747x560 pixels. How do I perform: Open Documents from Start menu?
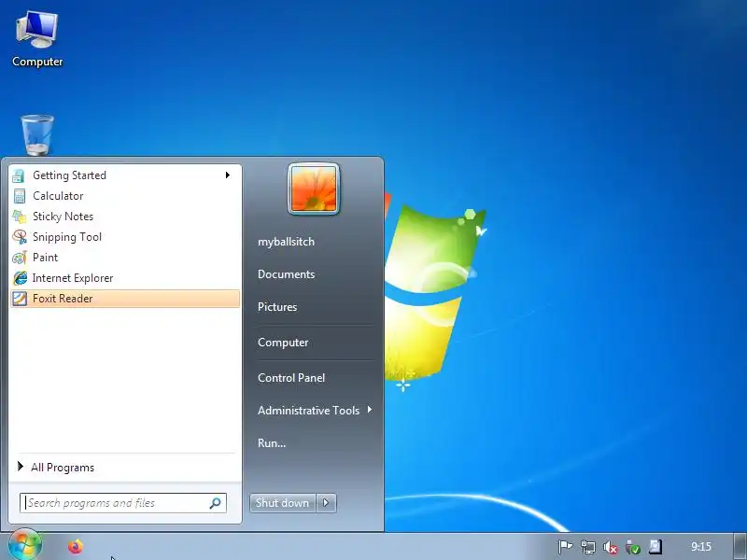(x=286, y=274)
